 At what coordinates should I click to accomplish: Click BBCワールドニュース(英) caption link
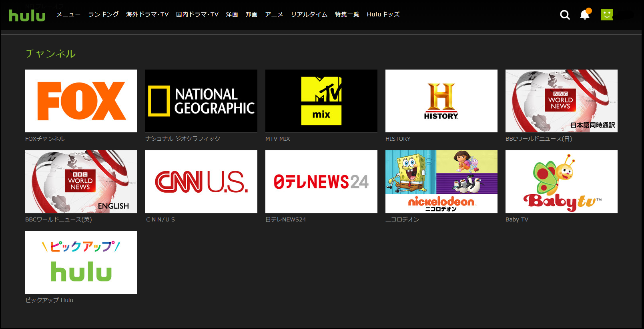point(58,219)
